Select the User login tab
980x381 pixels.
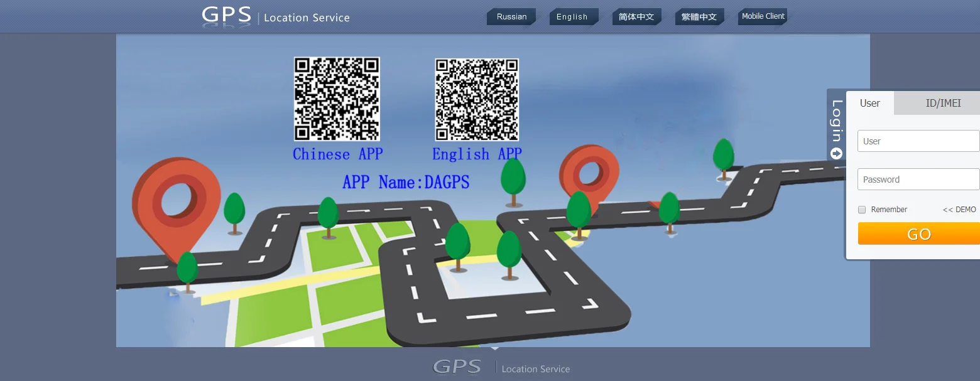point(870,103)
